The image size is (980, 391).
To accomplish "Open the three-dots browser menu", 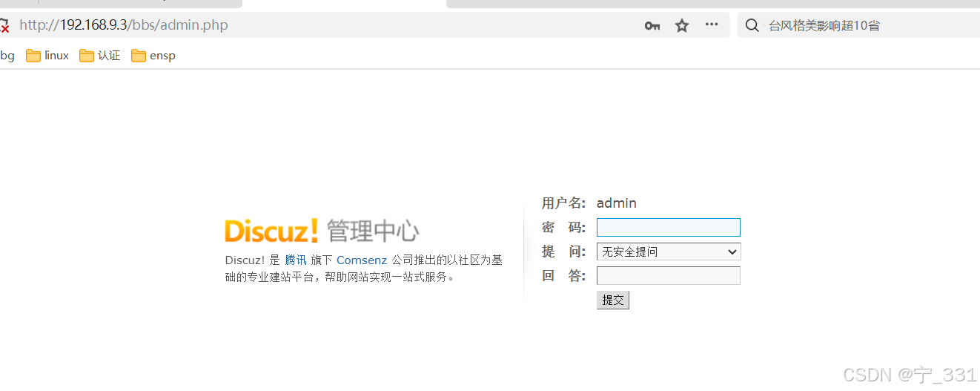I will [712, 24].
